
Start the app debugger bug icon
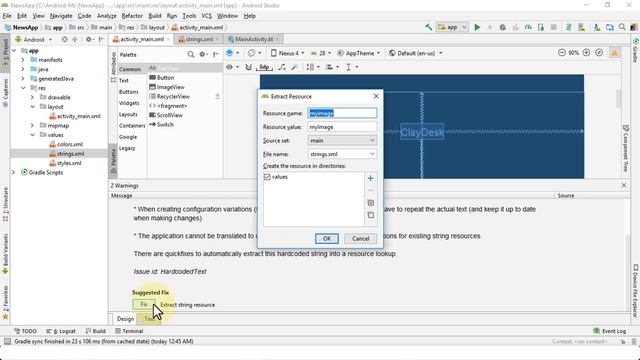pos(502,27)
